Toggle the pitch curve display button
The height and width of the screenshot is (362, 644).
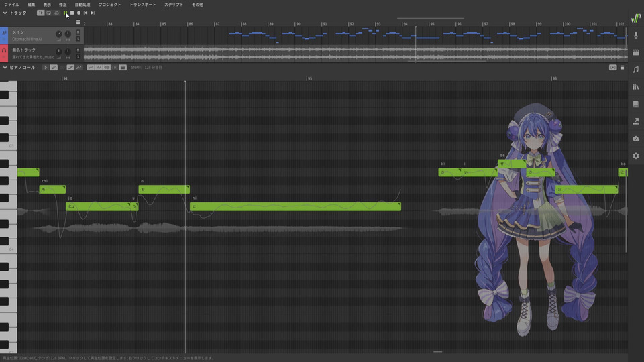(x=91, y=67)
